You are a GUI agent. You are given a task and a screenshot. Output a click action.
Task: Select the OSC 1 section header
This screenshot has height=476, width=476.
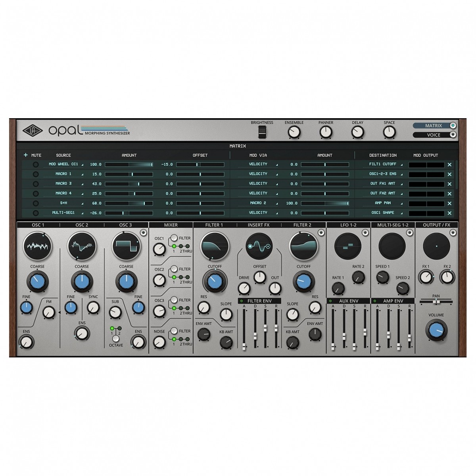click(38, 225)
